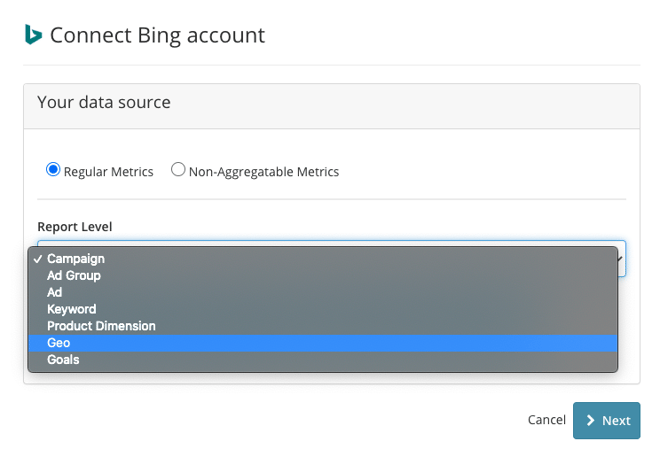Click the Connect Bing account heading
This screenshot has height=449, width=660.
coord(157,35)
